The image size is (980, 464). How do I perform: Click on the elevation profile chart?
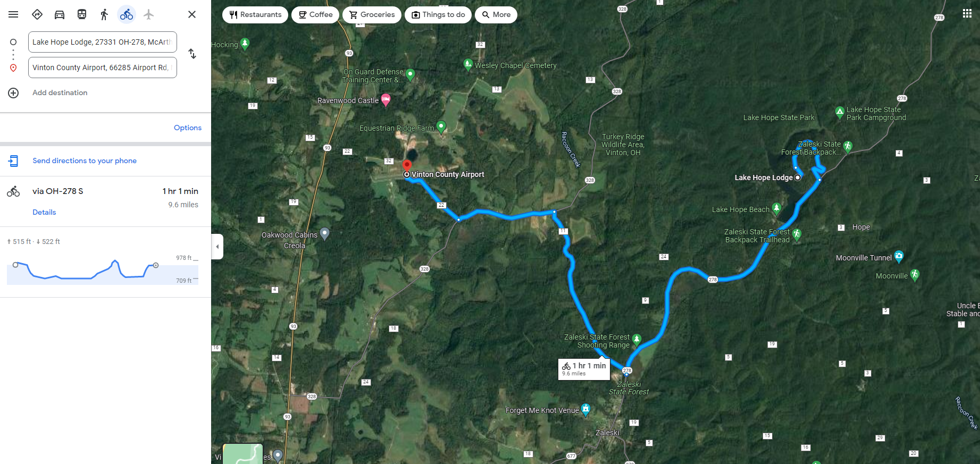[103, 271]
